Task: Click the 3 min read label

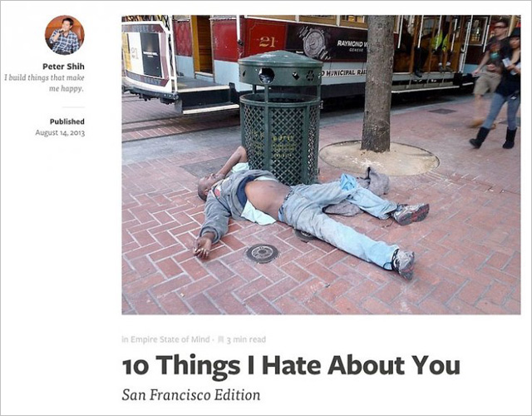Action: coord(246,339)
